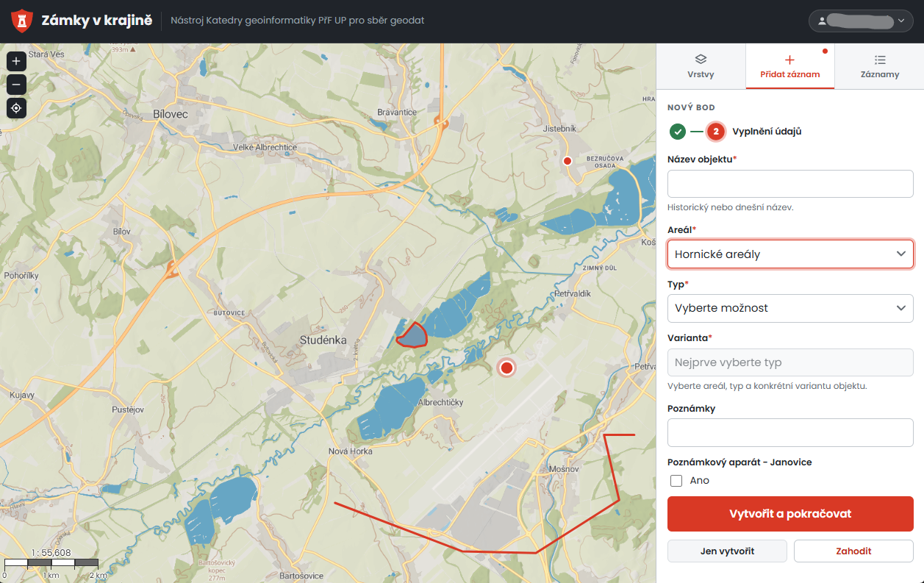Screen dimensions: 924x583
Task: Tick the Ano checkbox for Janovice
Action: pos(676,481)
